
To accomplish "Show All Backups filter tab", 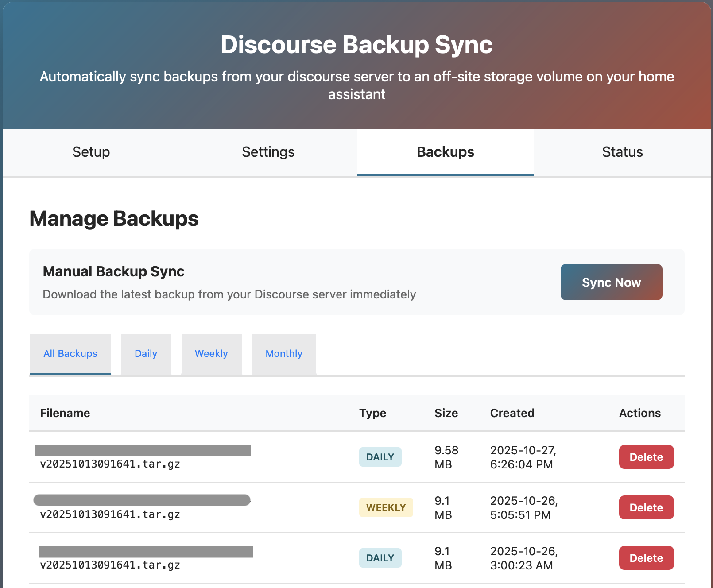I will (70, 354).
